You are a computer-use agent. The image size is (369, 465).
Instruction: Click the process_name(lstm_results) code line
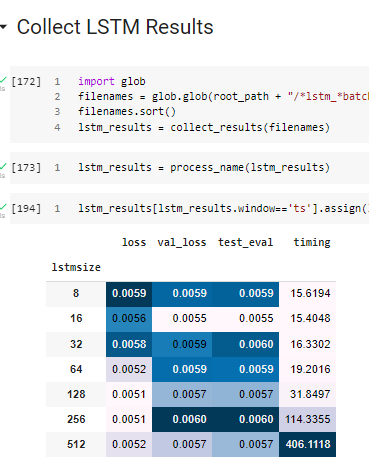pyautogui.click(x=204, y=167)
